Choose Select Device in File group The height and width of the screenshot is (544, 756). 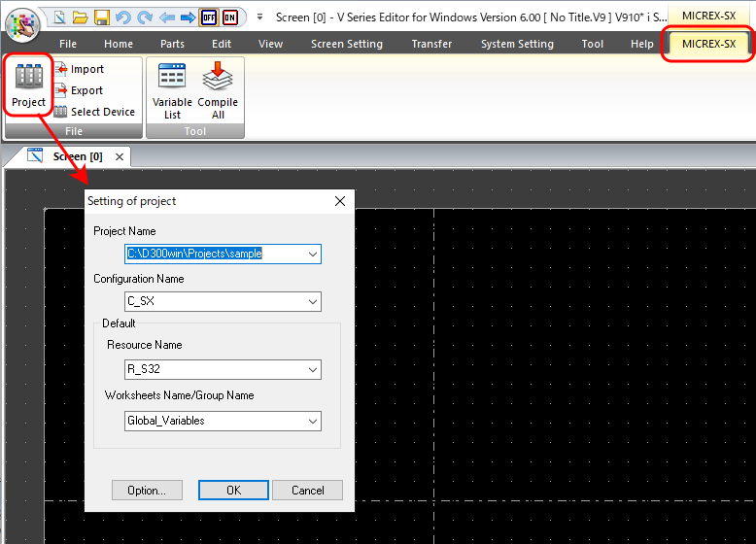pyautogui.click(x=61, y=112)
